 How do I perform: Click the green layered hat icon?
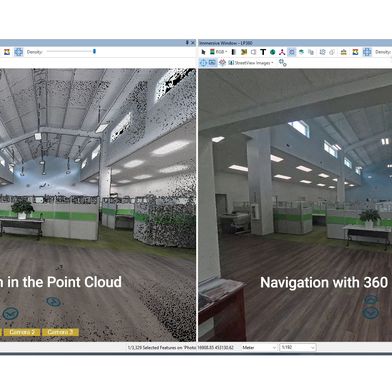tap(301, 52)
